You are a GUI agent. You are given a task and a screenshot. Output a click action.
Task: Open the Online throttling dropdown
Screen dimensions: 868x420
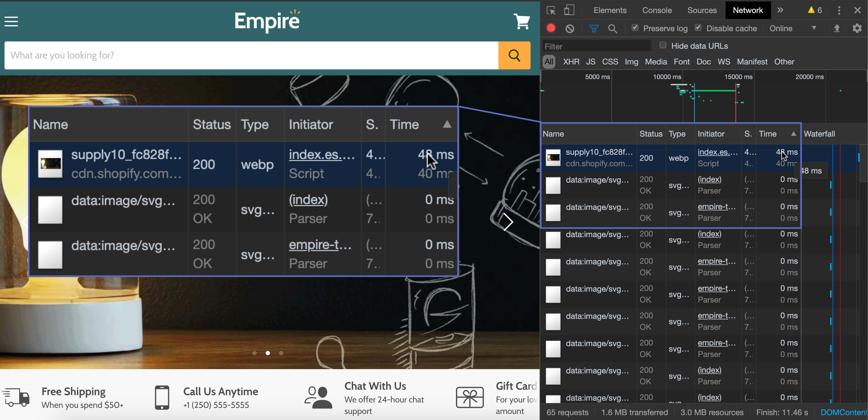pos(793,29)
